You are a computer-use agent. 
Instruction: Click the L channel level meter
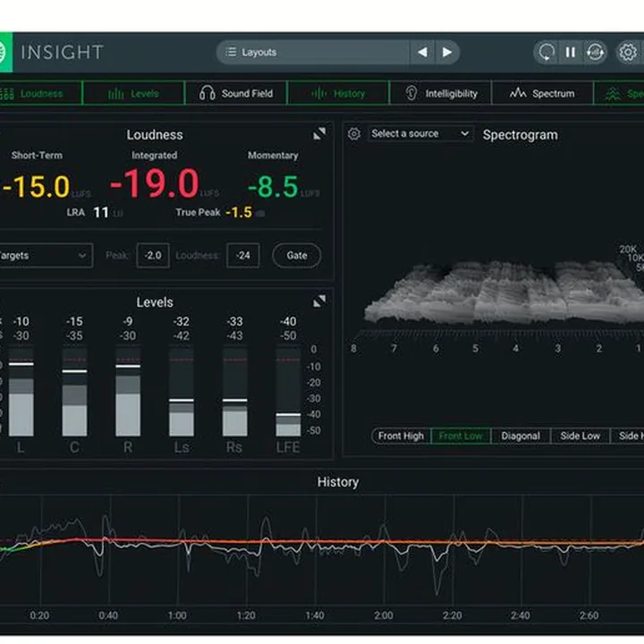[x=21, y=392]
